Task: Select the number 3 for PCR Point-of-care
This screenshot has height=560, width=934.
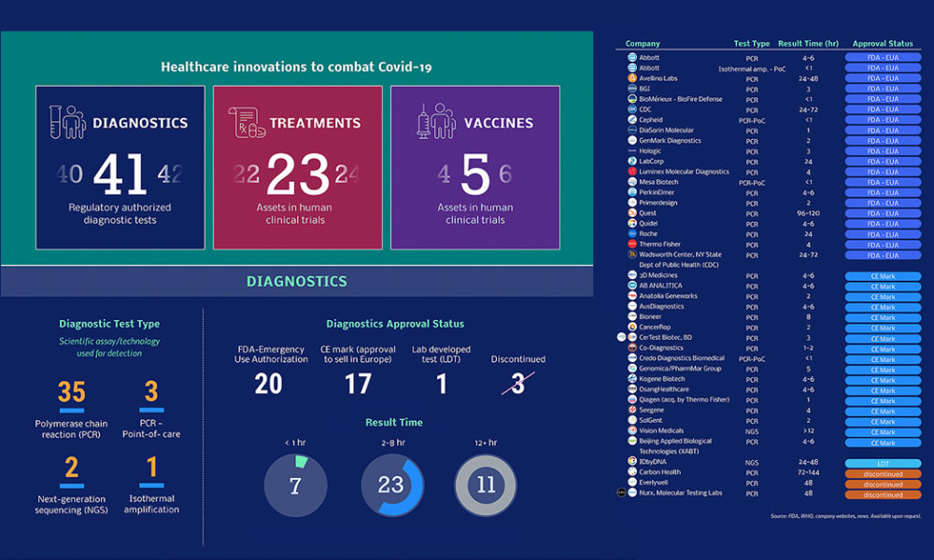Action: click(151, 392)
